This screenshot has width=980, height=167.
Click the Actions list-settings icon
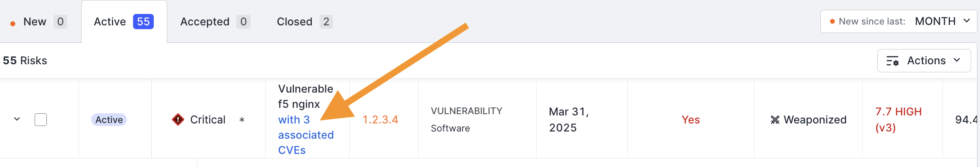tap(893, 61)
